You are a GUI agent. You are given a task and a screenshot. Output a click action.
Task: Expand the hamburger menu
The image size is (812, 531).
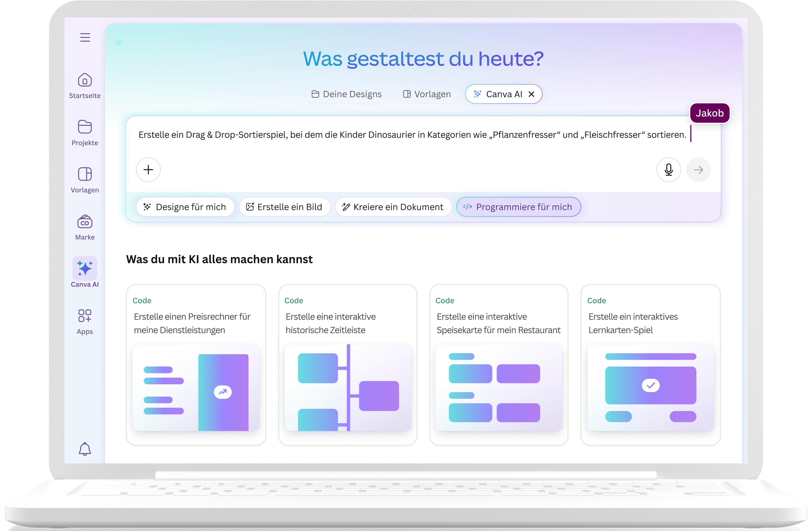[x=85, y=37]
